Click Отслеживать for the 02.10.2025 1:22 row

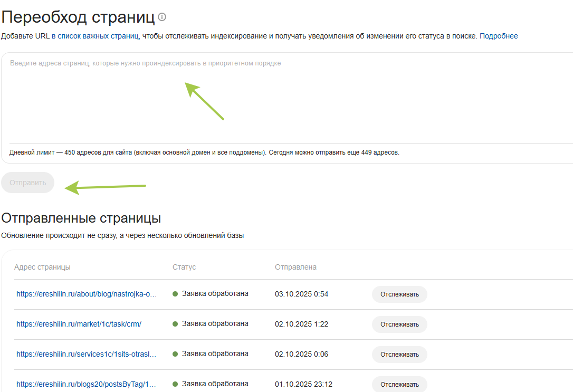coord(399,324)
